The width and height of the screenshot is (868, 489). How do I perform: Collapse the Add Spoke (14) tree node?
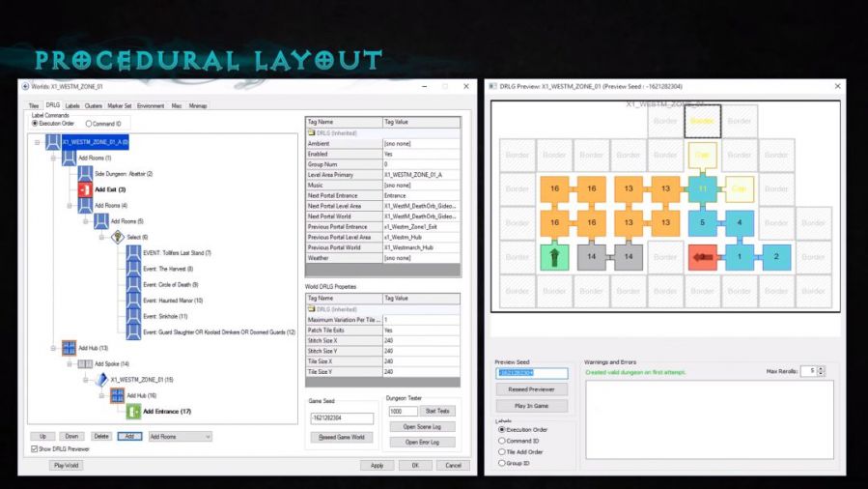coord(70,363)
